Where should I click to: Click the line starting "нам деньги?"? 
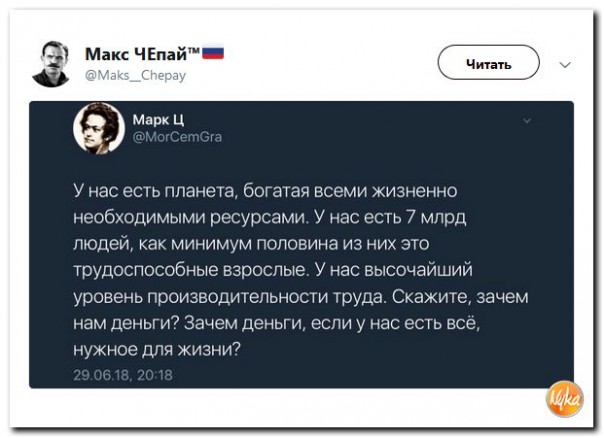tap(272, 324)
